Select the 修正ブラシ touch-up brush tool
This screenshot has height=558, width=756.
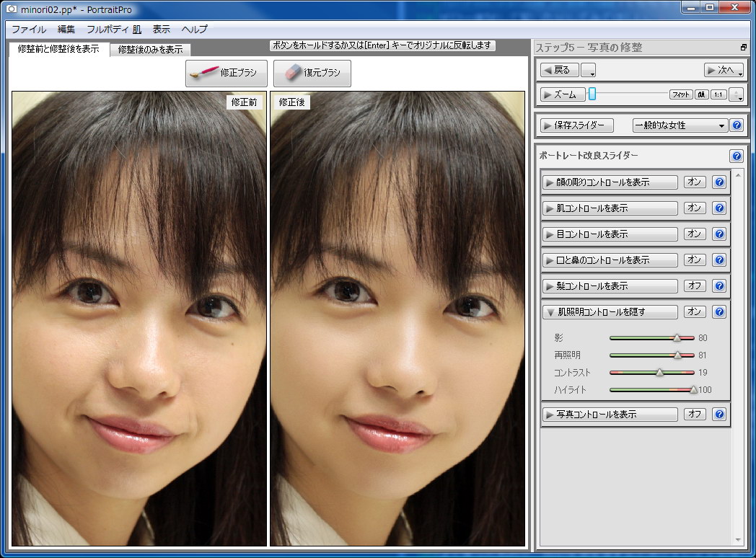click(226, 73)
